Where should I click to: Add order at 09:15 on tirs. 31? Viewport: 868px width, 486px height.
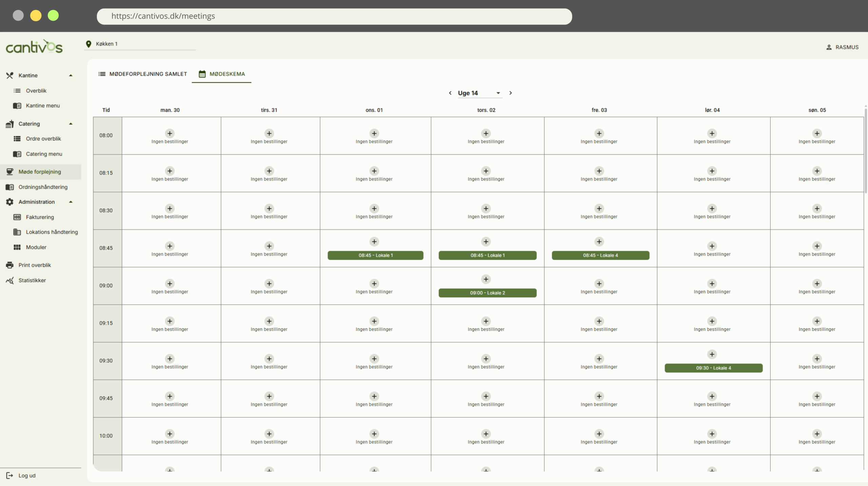[269, 321]
